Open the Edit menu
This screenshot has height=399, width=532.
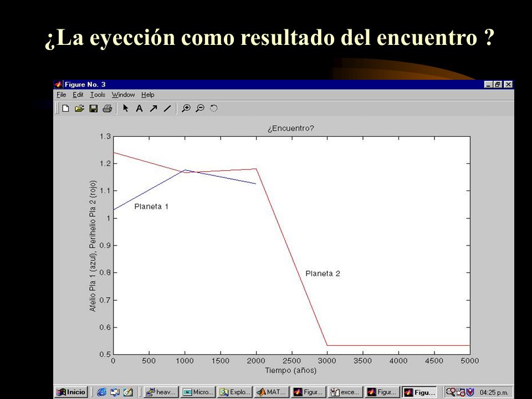[x=78, y=95]
